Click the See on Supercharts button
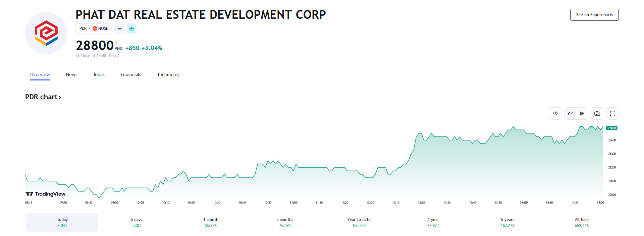 (594, 15)
